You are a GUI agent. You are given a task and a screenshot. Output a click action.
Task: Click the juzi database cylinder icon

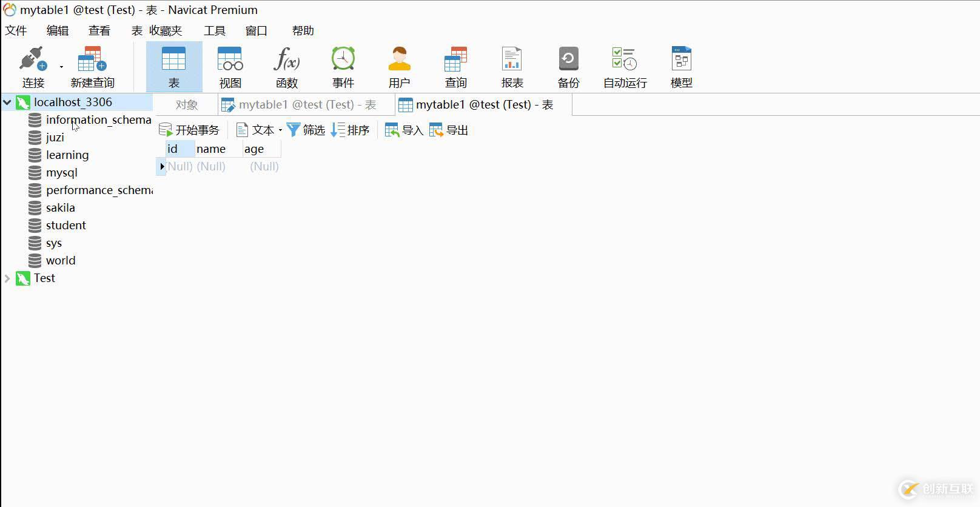click(x=35, y=138)
